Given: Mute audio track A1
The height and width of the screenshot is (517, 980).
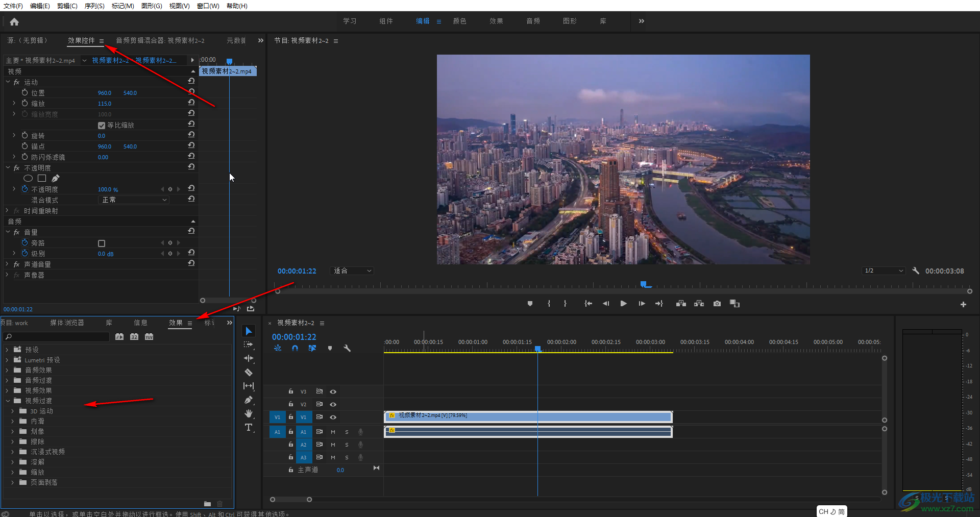Looking at the screenshot, I should tap(333, 432).
